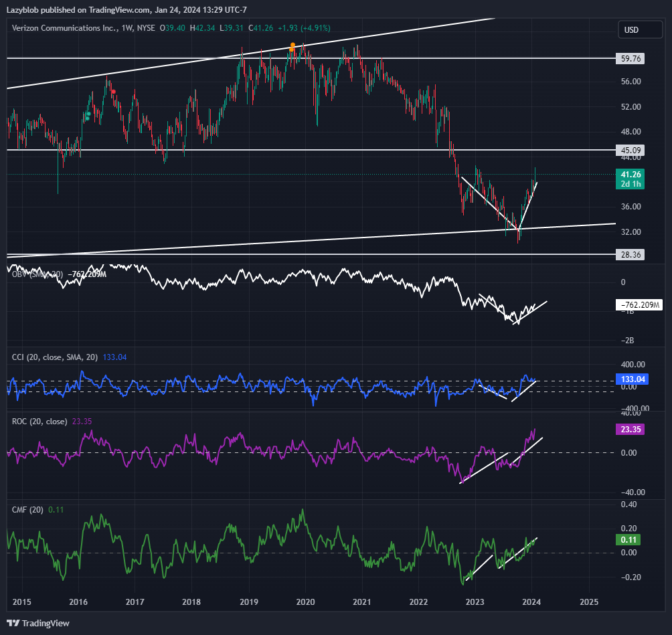Click the ROC value label 23.35
This screenshot has height=635, width=672.
pyautogui.click(x=630, y=430)
